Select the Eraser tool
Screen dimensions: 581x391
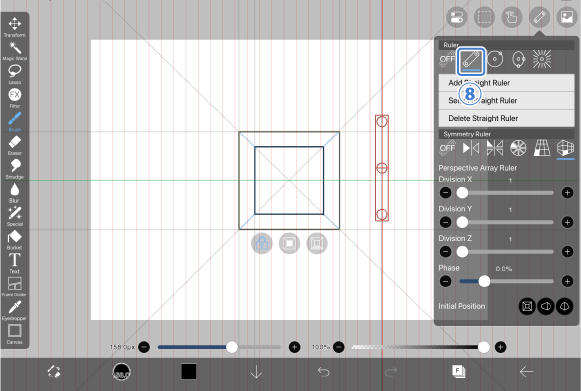point(14,145)
